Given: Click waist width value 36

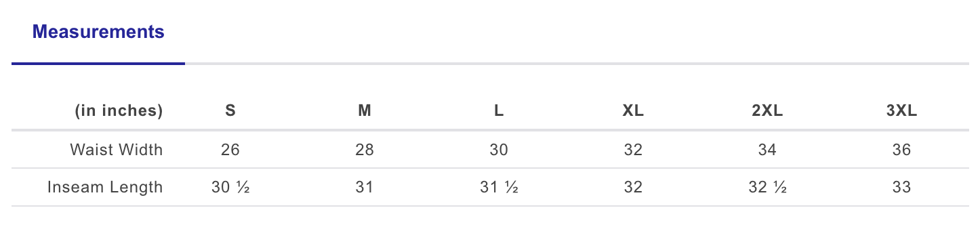Looking at the screenshot, I should tap(901, 150).
